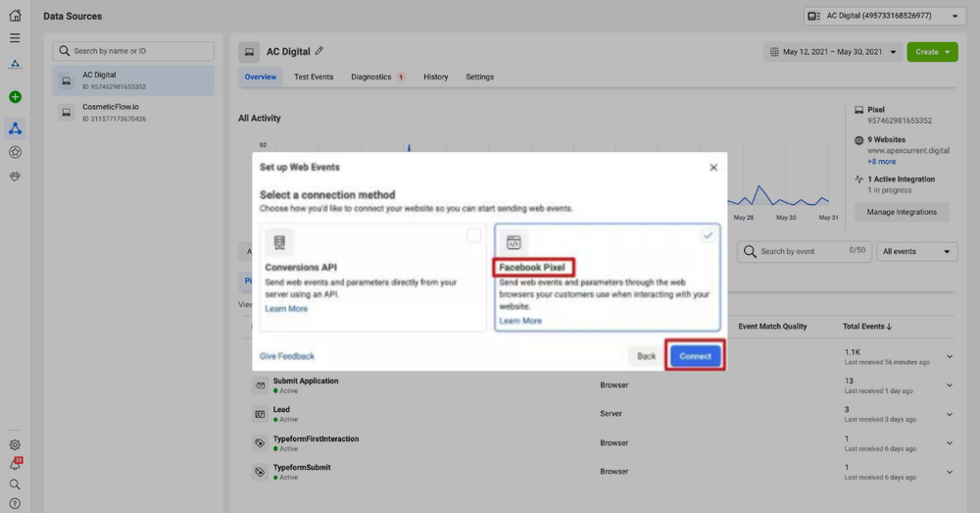
Task: Open the Diagnostics tab
Action: 377,77
